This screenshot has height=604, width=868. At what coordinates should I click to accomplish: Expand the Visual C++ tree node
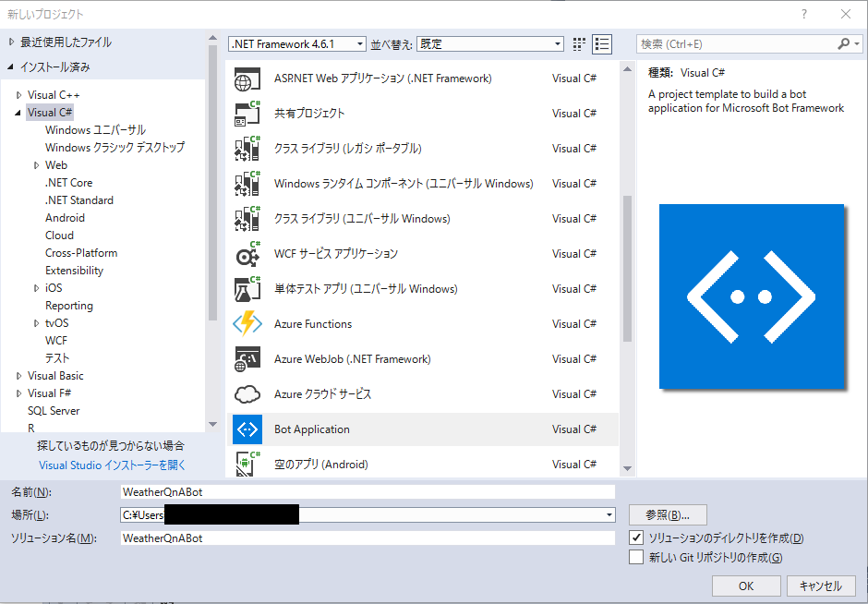pyautogui.click(x=18, y=95)
